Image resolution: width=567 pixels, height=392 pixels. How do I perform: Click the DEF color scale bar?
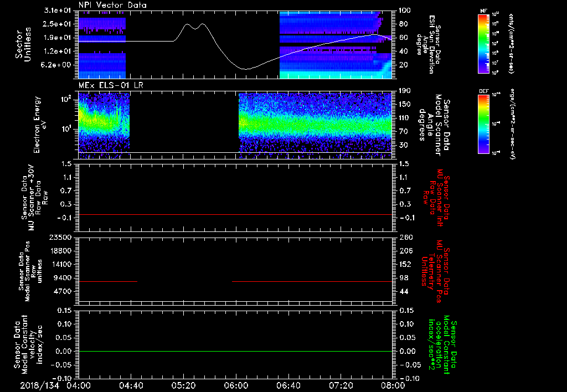pos(483,124)
